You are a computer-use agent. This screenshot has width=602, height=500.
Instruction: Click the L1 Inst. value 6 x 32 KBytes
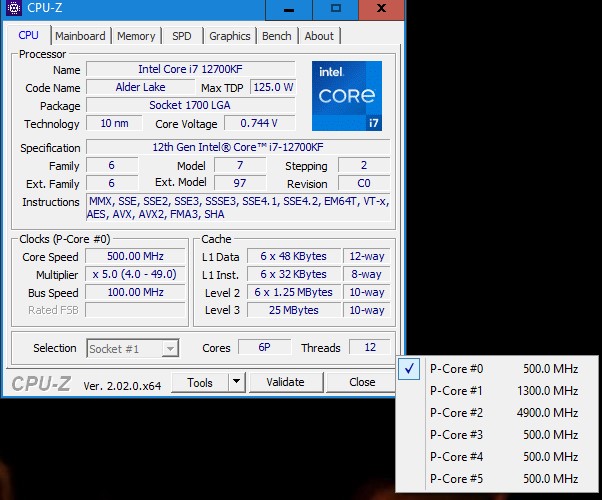point(294,274)
